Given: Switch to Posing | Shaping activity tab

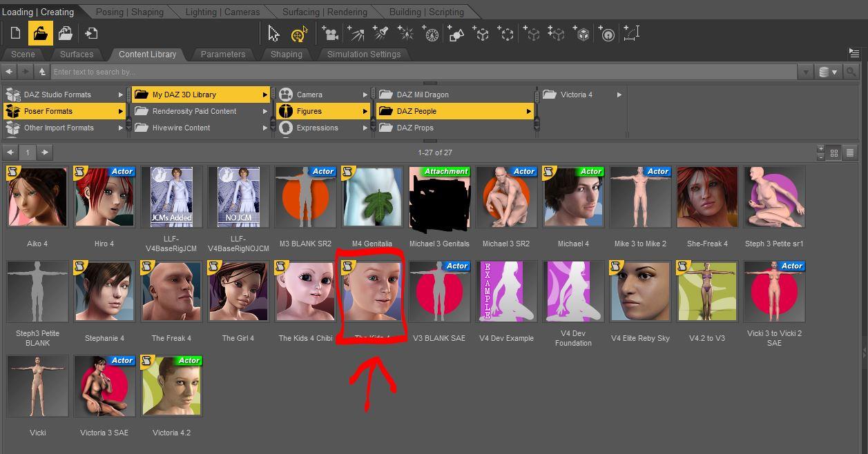Looking at the screenshot, I should (129, 12).
